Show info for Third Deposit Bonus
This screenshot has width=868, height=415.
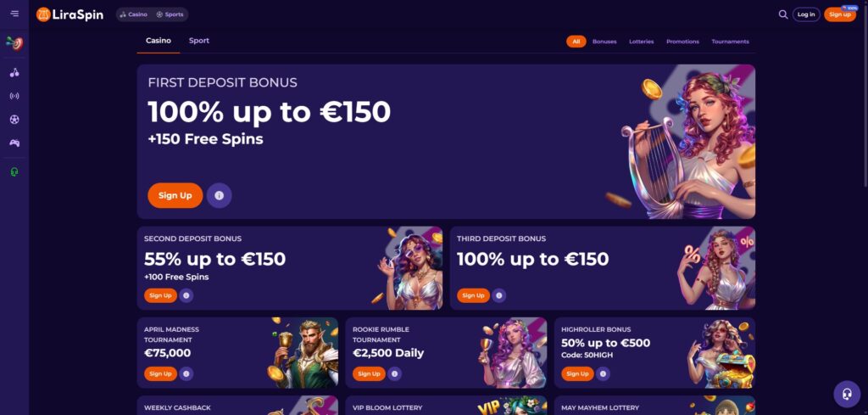[498, 296]
